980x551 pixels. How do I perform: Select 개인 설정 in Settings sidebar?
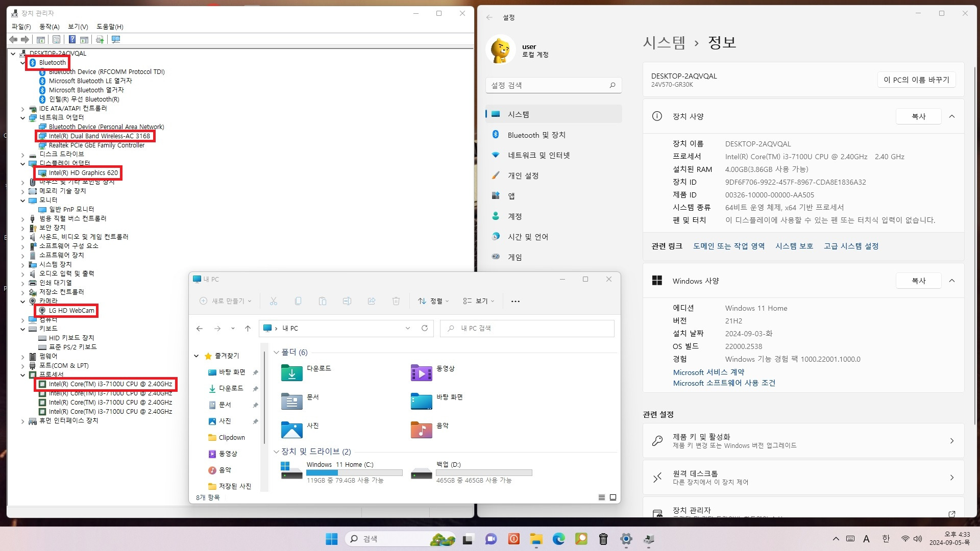coord(554,176)
